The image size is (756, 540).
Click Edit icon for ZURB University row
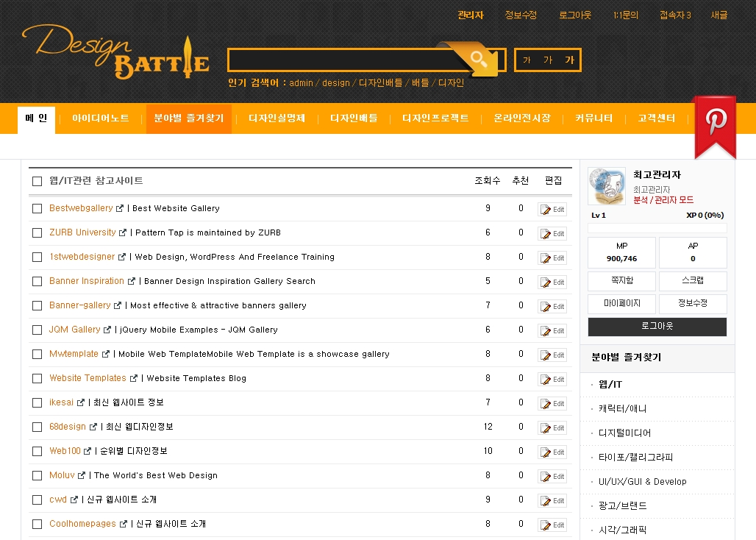(x=552, y=233)
